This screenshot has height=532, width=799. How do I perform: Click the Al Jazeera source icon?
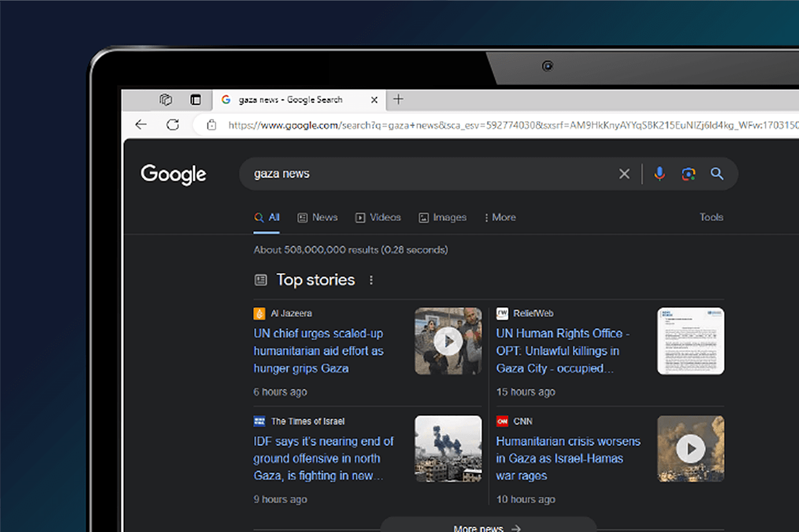[x=259, y=313]
